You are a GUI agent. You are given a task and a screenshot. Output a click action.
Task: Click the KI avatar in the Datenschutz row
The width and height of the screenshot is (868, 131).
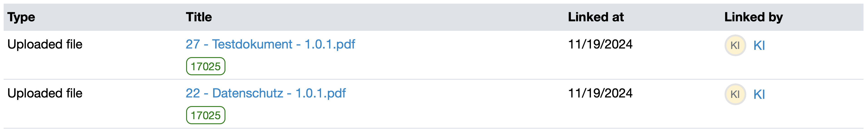click(735, 94)
